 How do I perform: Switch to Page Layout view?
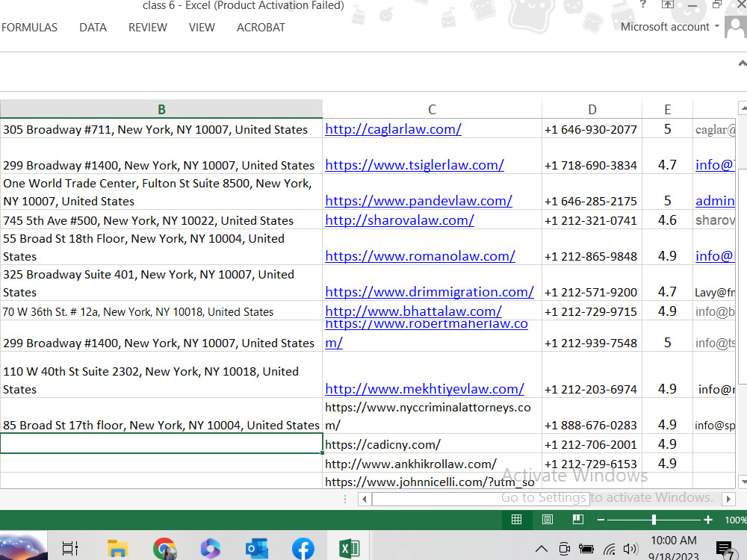click(x=548, y=520)
